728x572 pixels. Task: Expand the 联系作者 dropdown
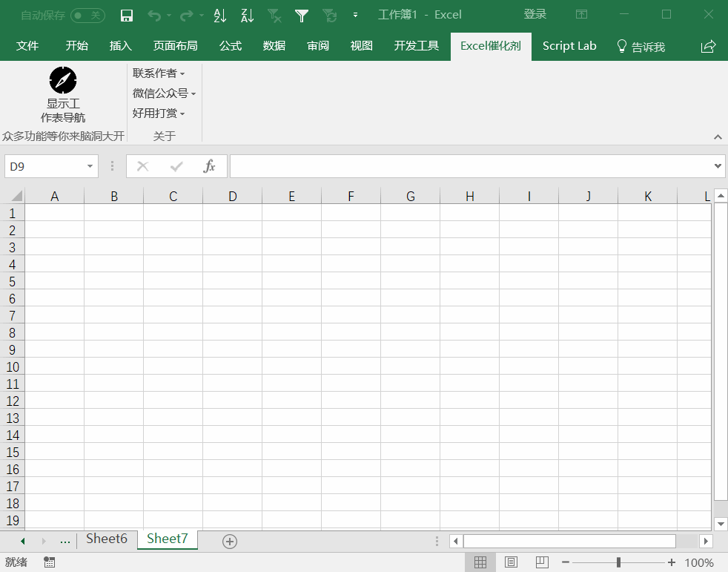(x=159, y=73)
